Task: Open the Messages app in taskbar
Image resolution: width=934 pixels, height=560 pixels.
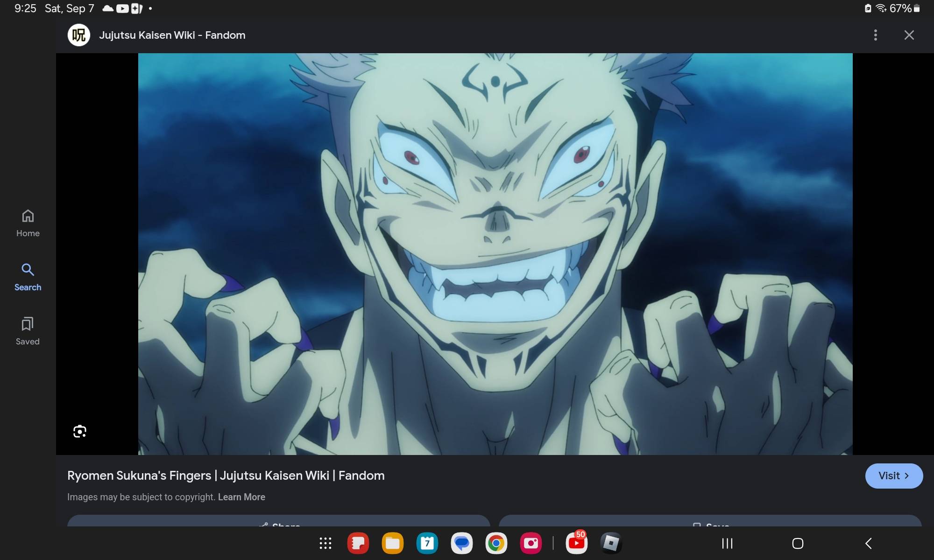Action: [462, 543]
